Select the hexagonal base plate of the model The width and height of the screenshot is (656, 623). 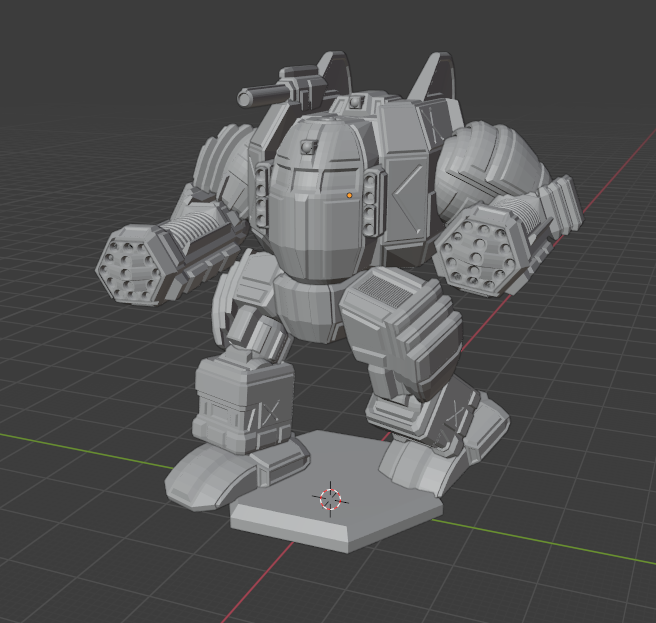(336, 490)
